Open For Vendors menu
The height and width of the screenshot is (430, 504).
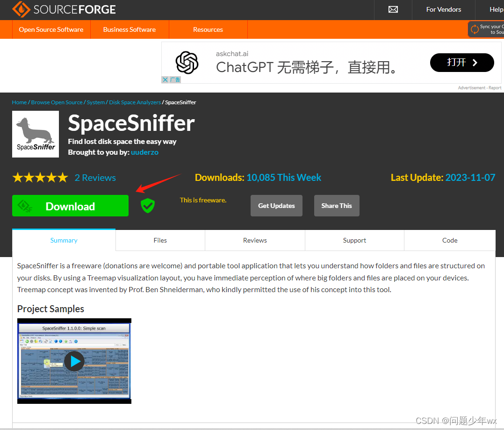(444, 10)
